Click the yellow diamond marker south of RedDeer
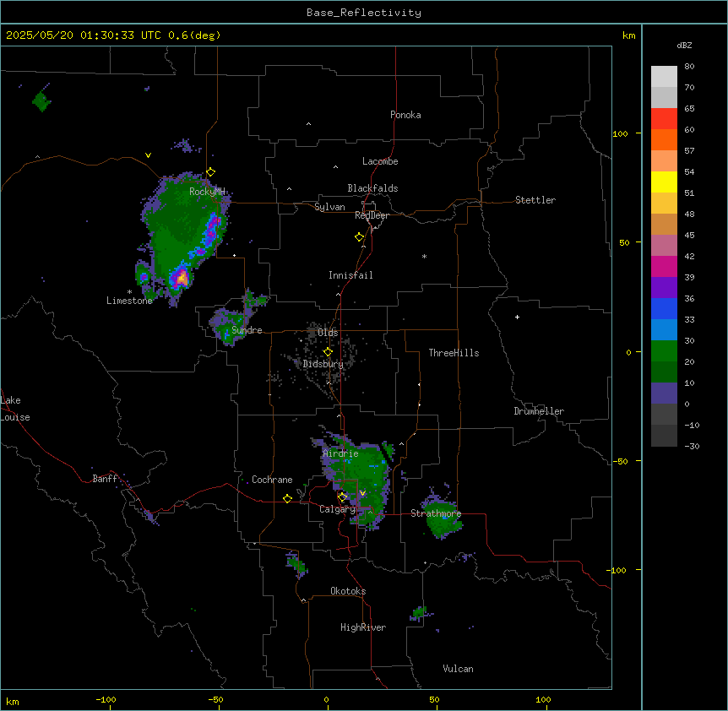This screenshot has height=711, width=728. [360, 237]
